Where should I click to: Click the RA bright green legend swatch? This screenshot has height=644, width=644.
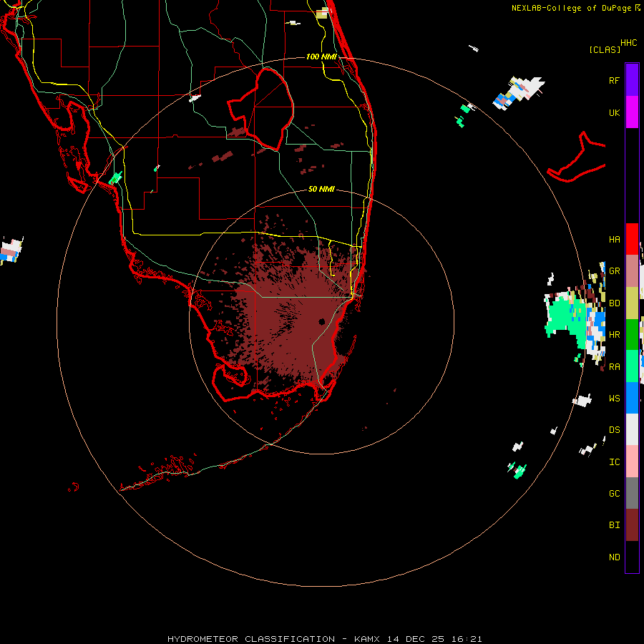(632, 366)
